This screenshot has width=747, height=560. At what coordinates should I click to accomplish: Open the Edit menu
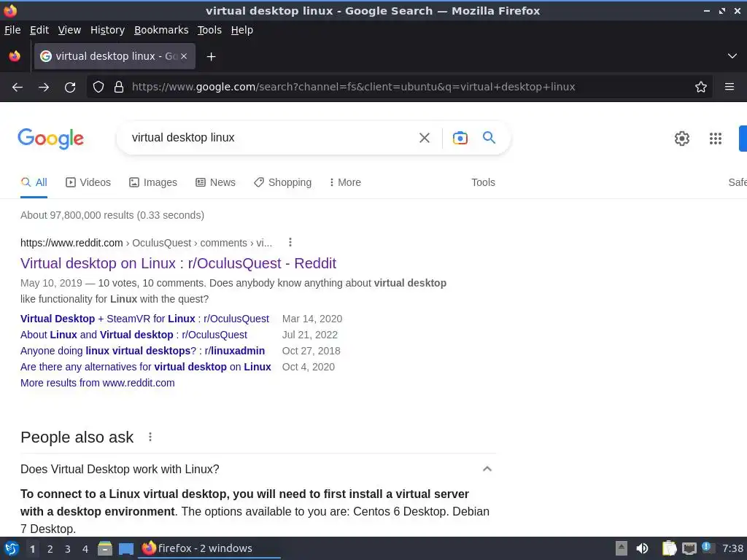[x=39, y=30]
